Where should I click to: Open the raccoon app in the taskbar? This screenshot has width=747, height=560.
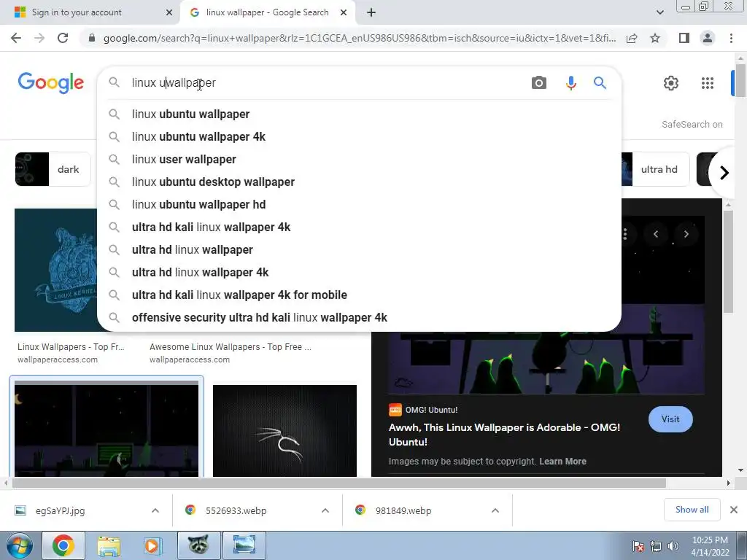coord(198,545)
